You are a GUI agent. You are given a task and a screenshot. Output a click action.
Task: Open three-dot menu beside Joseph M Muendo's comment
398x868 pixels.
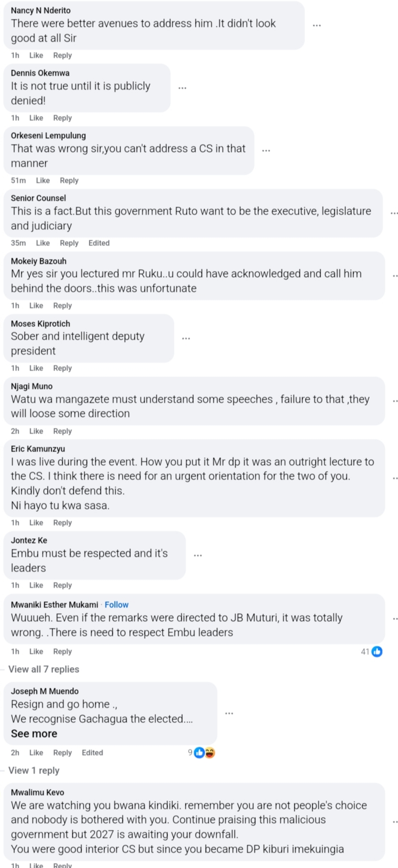click(229, 713)
